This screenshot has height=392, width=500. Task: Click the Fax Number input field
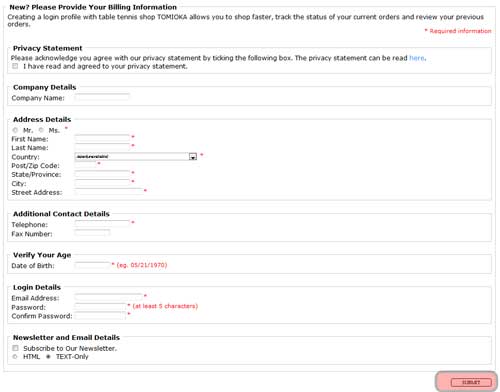point(92,233)
